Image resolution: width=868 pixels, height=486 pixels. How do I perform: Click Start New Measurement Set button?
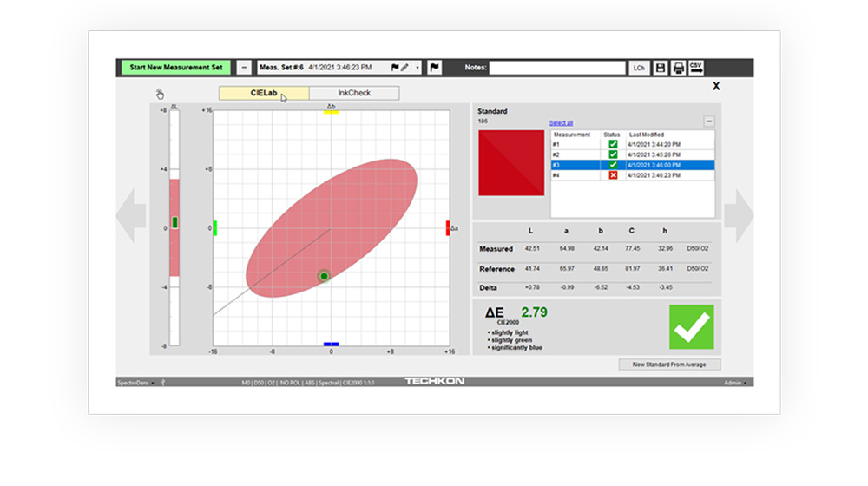(175, 68)
